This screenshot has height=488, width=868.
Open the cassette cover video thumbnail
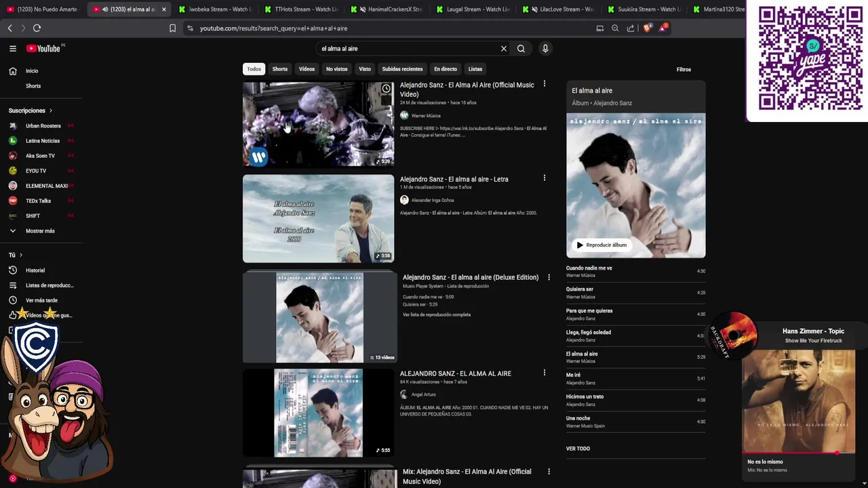tap(318, 413)
